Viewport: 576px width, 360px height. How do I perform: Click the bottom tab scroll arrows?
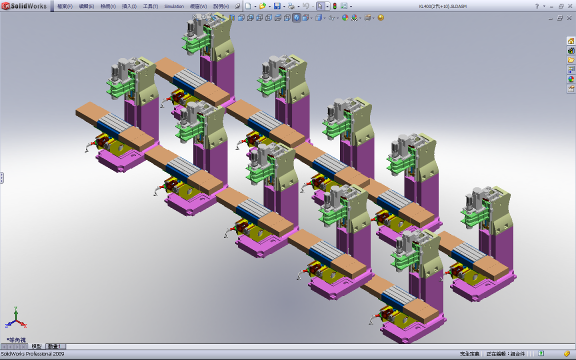pyautogui.click(x=14, y=346)
